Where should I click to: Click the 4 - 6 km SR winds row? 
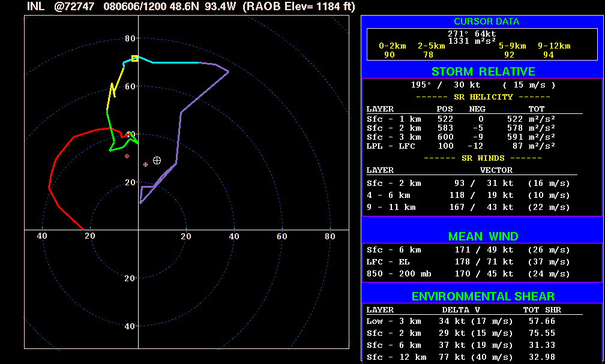pyautogui.click(x=468, y=195)
